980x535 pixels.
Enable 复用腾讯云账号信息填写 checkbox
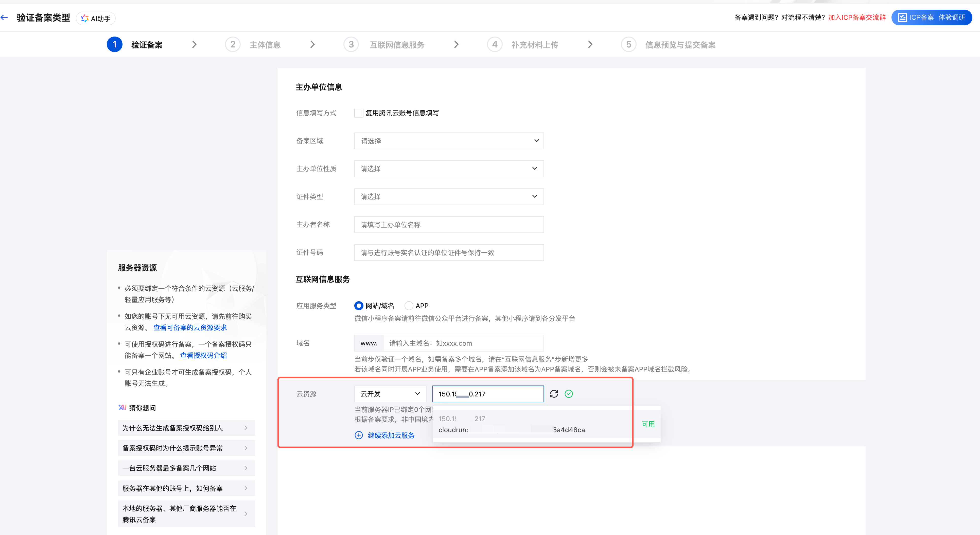pyautogui.click(x=358, y=113)
